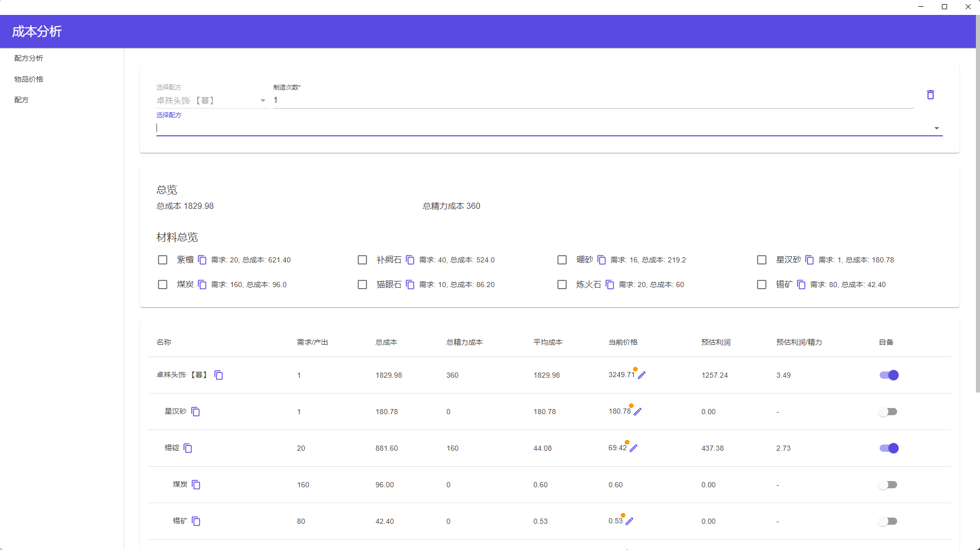Check the 炼火石 material checkbox
The image size is (980, 550).
pyautogui.click(x=562, y=285)
